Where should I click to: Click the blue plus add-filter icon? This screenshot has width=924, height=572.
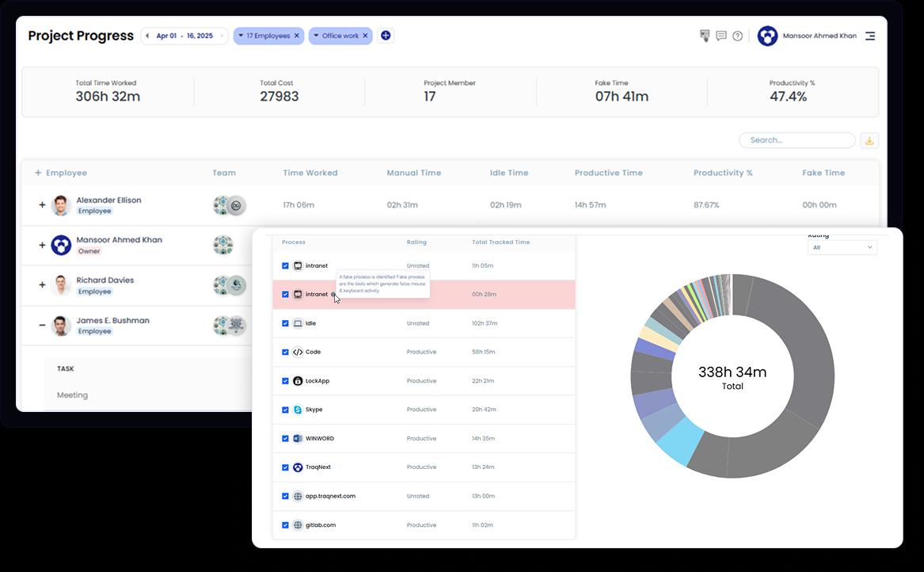click(386, 36)
